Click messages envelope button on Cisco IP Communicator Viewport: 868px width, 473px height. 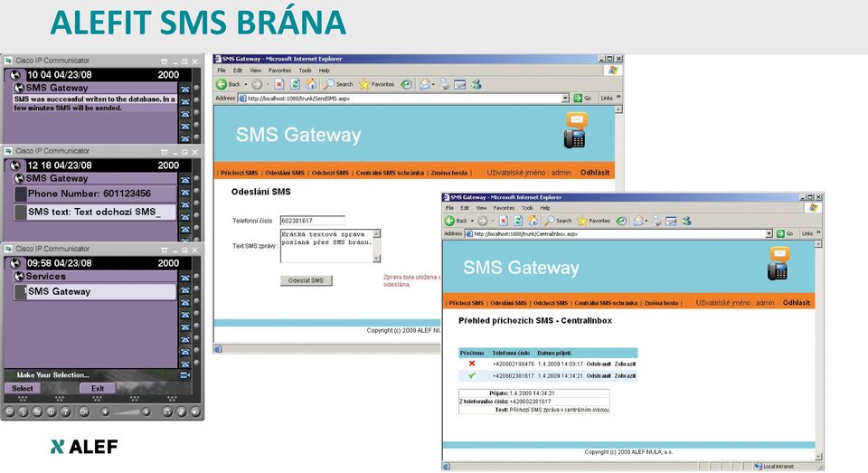(x=9, y=412)
